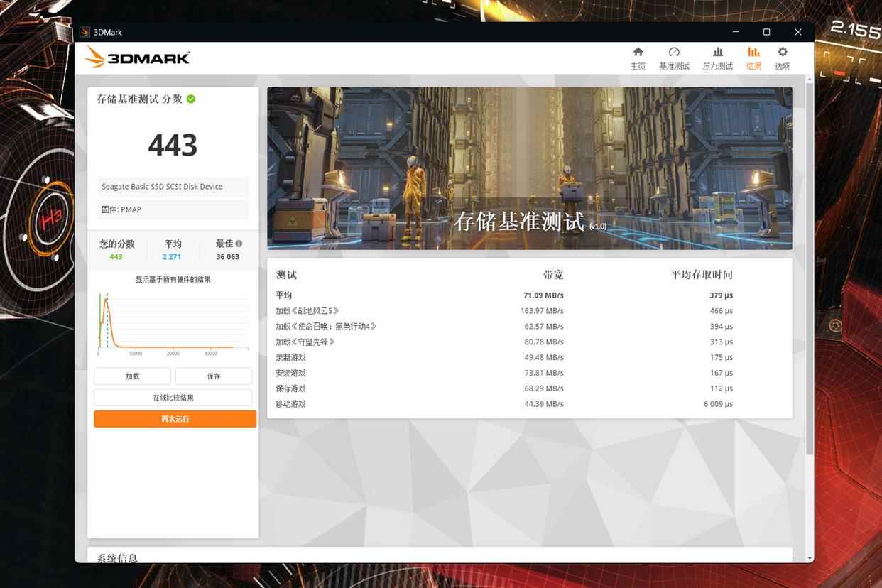Click the info icon beside 最佳
882x588 pixels.
239,243
